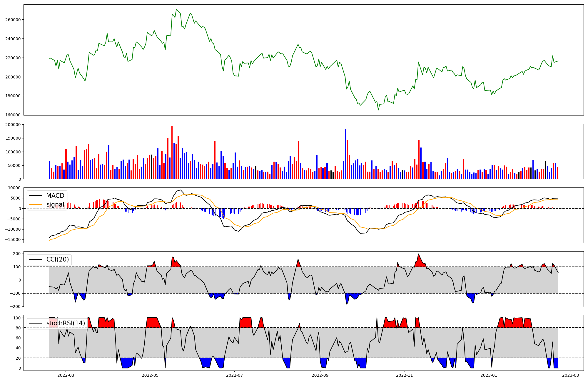Viewport: 588px width, 382px height.
Task: Click the CCI(20) legend label
Action: [x=58, y=259]
